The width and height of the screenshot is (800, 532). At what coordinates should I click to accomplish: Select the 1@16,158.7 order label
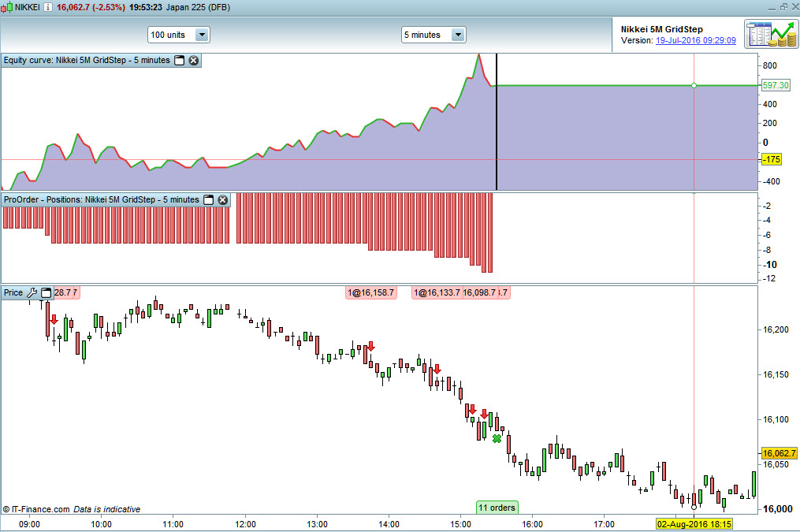click(371, 292)
